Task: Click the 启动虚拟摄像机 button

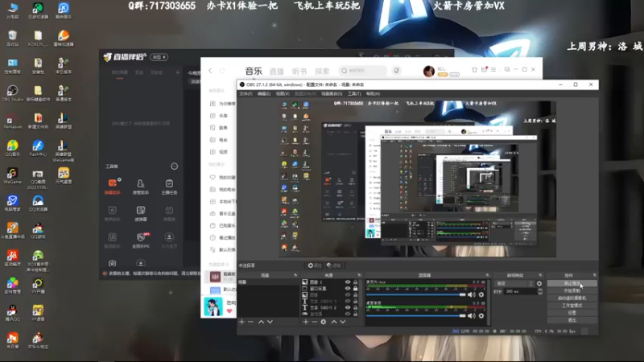Action: pos(572,298)
